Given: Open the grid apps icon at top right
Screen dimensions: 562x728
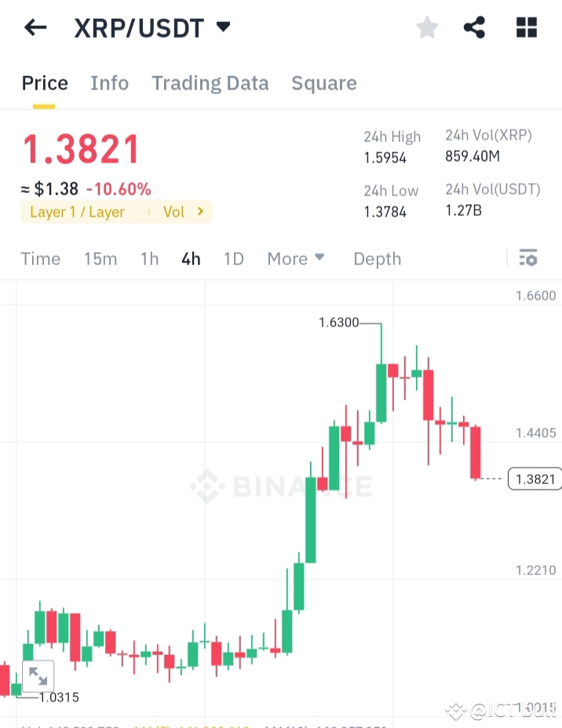Looking at the screenshot, I should tap(526, 27).
